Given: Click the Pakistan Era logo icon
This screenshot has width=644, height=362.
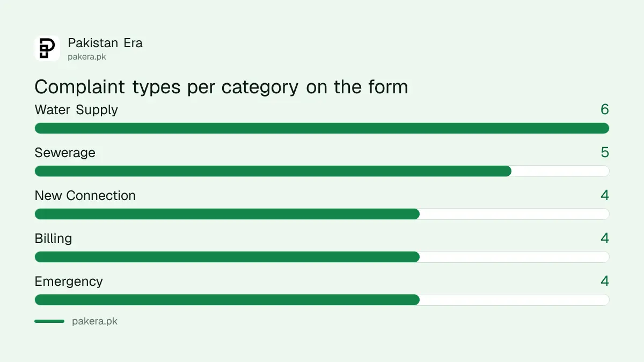Looking at the screenshot, I should 47,48.
